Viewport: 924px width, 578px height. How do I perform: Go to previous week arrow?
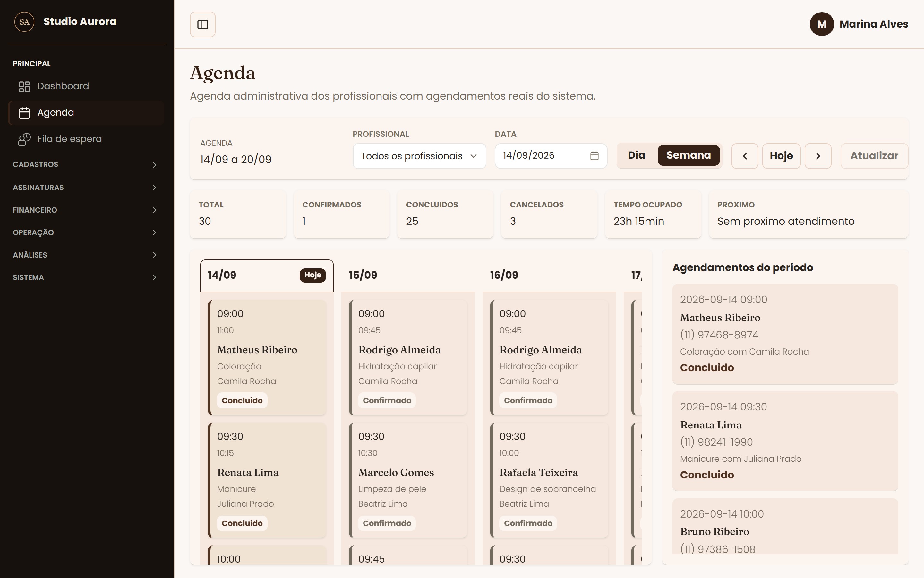745,156
